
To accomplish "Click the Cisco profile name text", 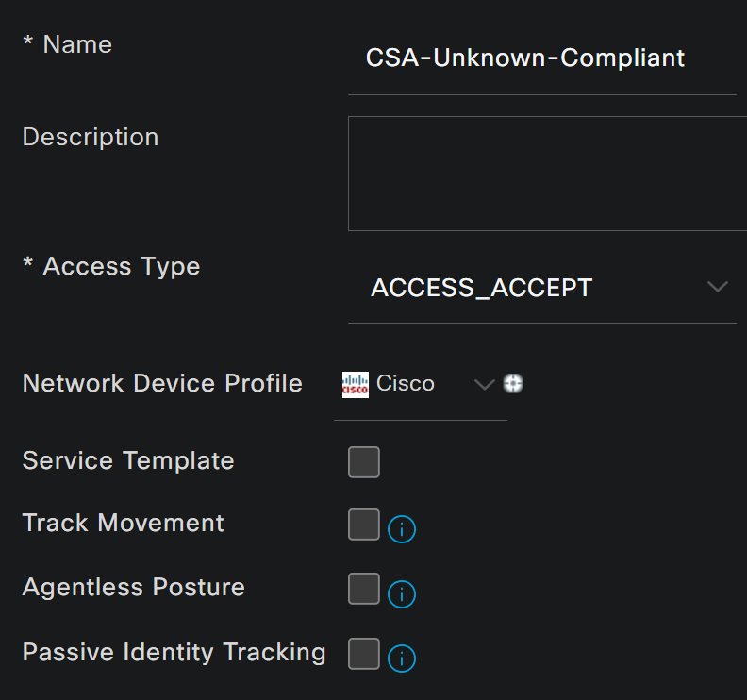I will tap(405, 384).
